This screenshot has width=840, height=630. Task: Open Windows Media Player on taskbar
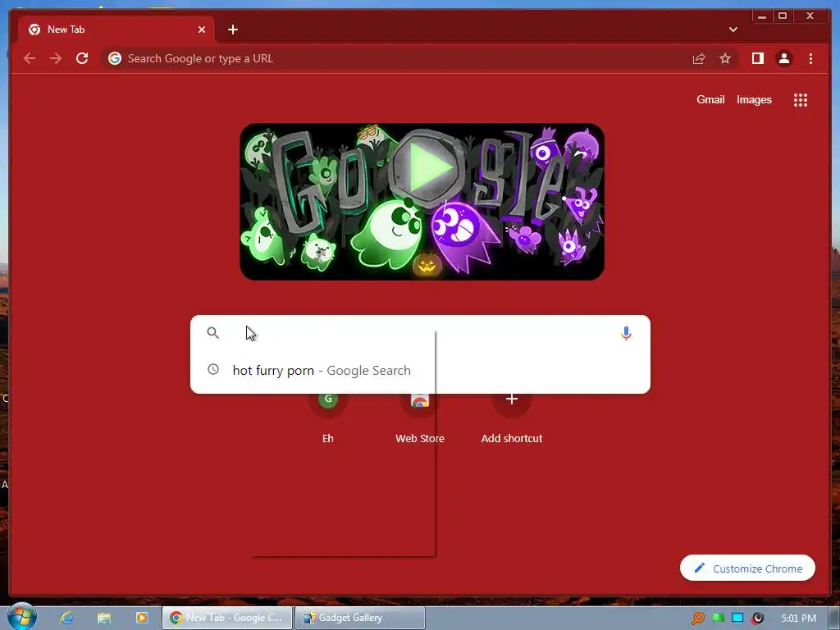click(142, 618)
